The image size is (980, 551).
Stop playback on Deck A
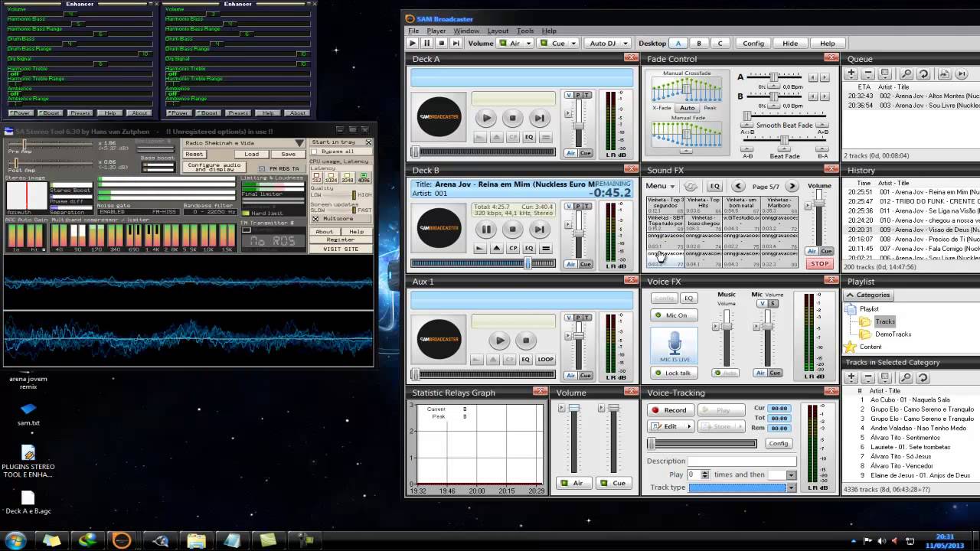[513, 118]
